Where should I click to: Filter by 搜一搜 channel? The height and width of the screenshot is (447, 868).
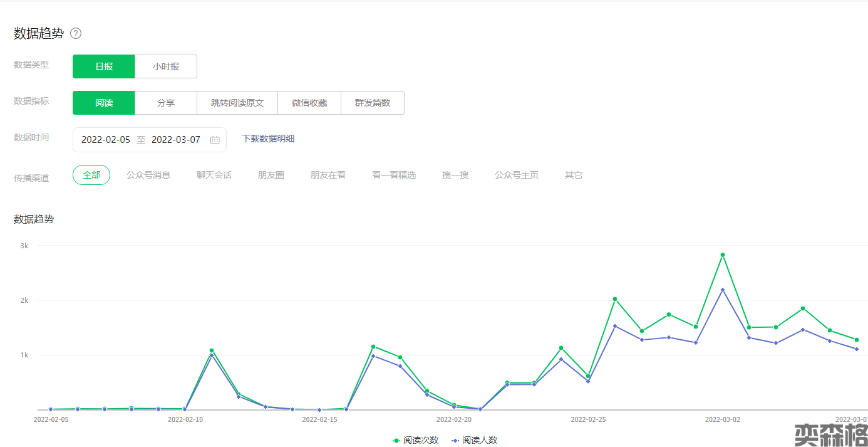coord(455,175)
